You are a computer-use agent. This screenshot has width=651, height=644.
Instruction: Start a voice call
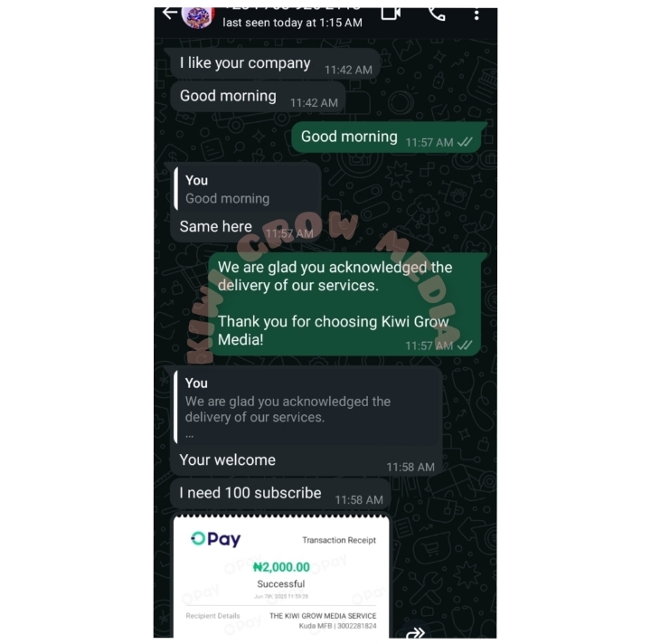pyautogui.click(x=437, y=14)
